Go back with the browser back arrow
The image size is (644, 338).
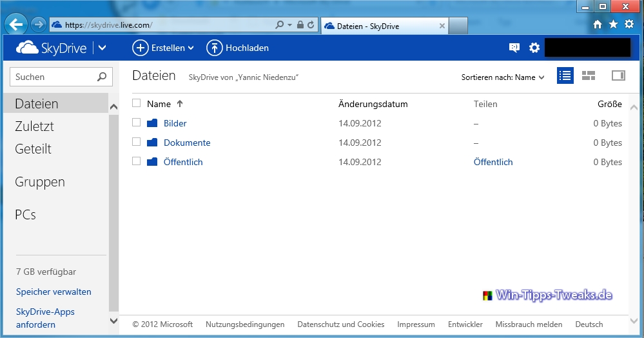point(16,25)
